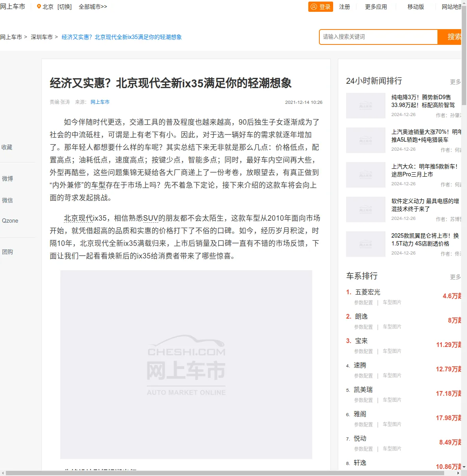This screenshot has height=476, width=467.
Task: Open 宝来 in the car ranking
Action: click(361, 341)
